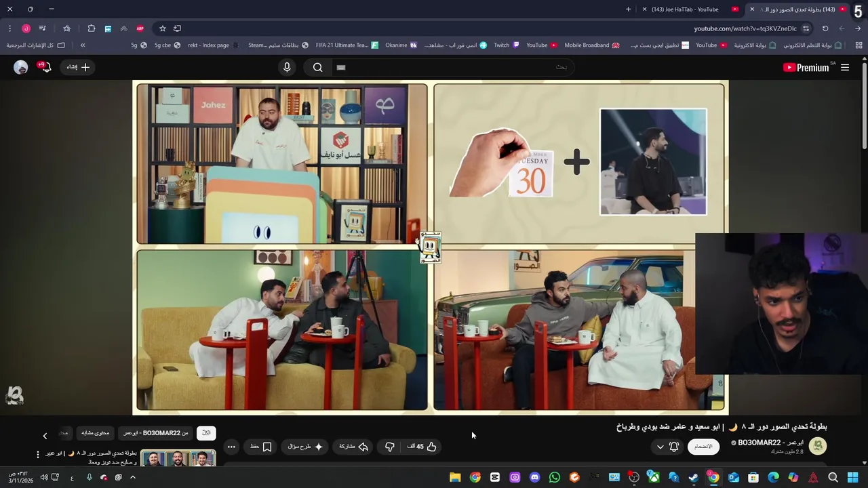
Task: Select the 'من BO3OMAR22 - ابو عمر' chip
Action: tap(155, 433)
